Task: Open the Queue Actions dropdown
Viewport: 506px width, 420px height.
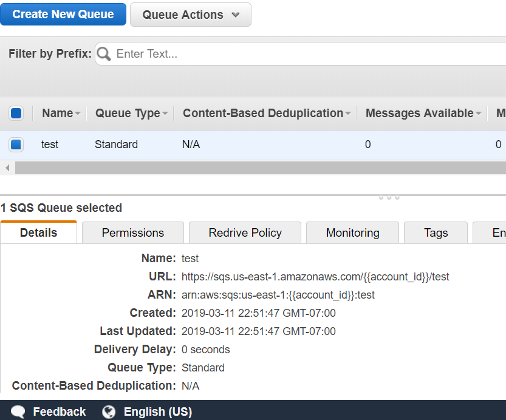Action: (190, 14)
